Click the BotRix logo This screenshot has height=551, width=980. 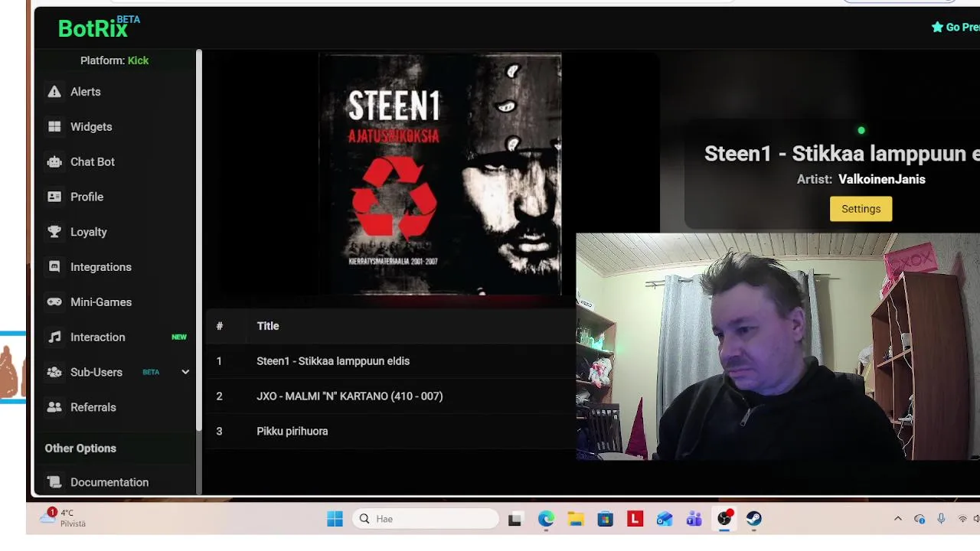pos(99,28)
